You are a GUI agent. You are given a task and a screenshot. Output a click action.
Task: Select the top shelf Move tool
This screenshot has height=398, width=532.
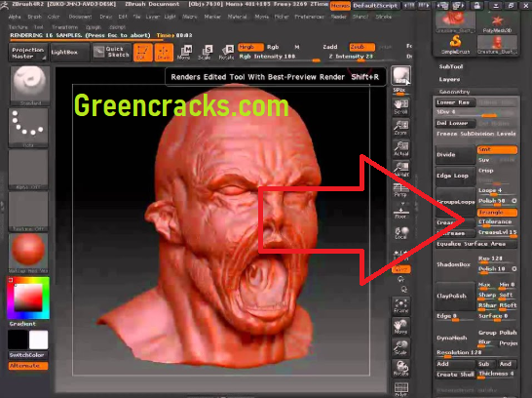[x=184, y=53]
